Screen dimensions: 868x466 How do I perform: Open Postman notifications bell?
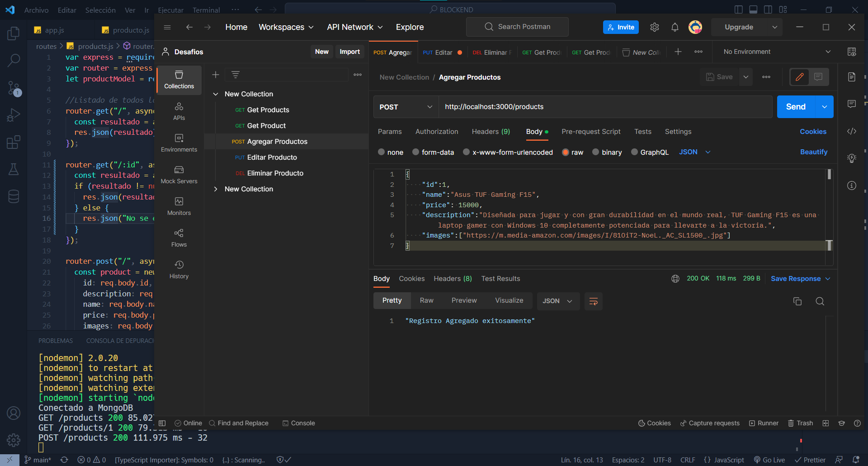675,27
